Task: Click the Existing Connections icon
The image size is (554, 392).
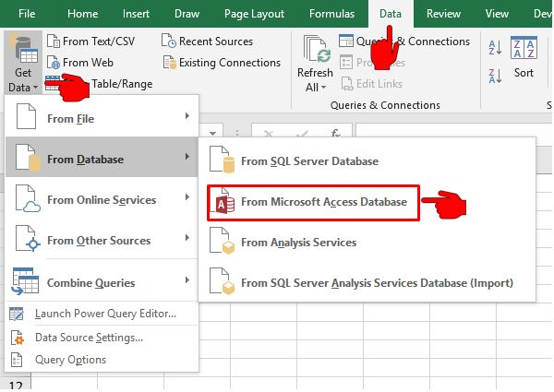Action: pyautogui.click(x=169, y=63)
